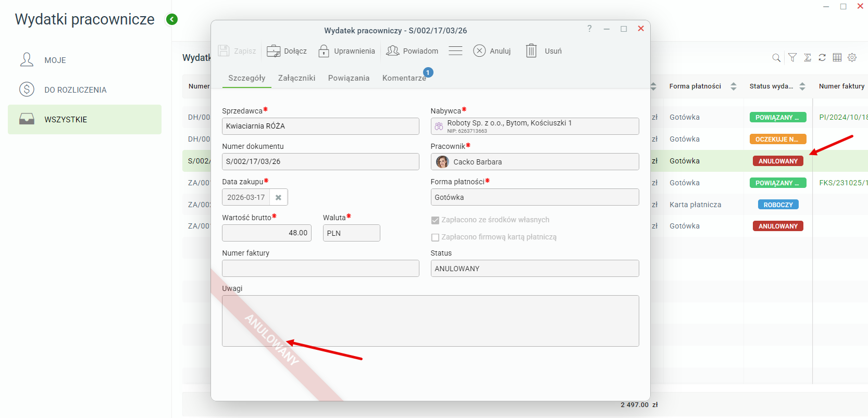
Task: Click the help question mark in dialog
Action: coord(589,29)
